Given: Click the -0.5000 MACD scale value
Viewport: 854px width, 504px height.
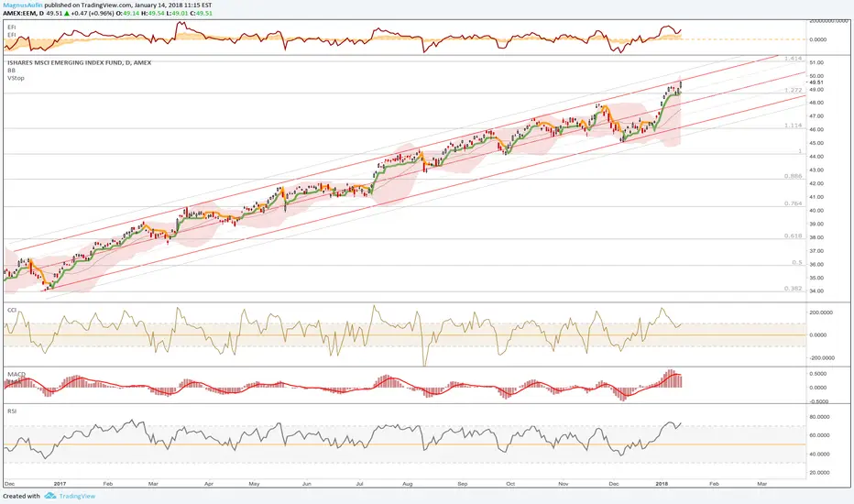Looking at the screenshot, I should pyautogui.click(x=818, y=401).
